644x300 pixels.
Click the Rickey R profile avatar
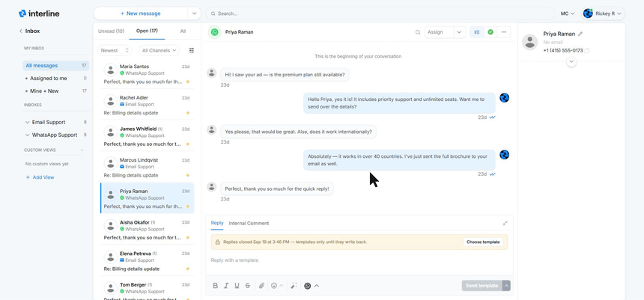tap(588, 13)
